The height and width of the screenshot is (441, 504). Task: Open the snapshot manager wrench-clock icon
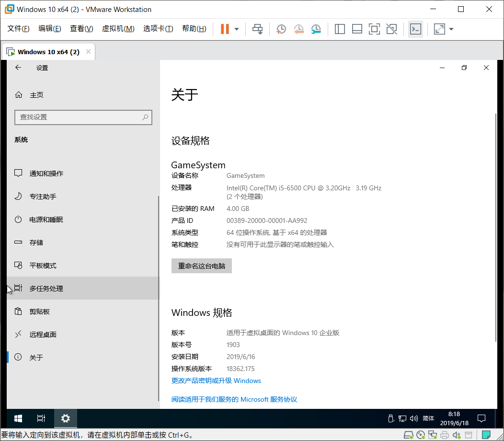[x=316, y=29]
